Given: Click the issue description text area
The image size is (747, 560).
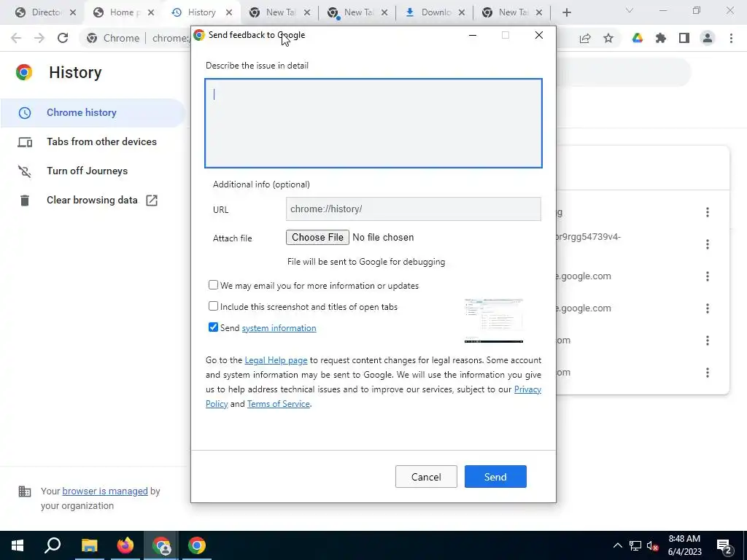Looking at the screenshot, I should 373,123.
